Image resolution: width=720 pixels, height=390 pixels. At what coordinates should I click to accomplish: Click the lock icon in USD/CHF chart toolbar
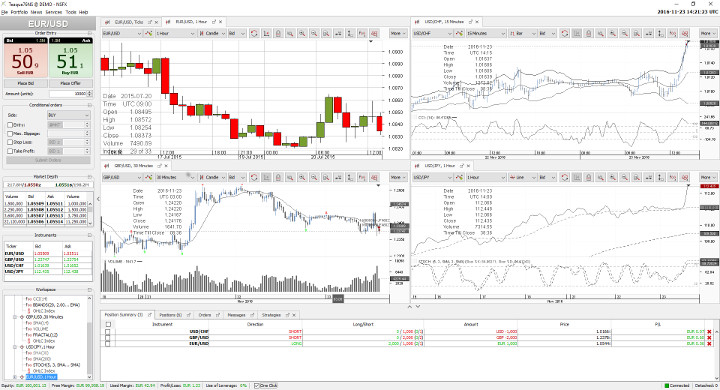(589, 34)
